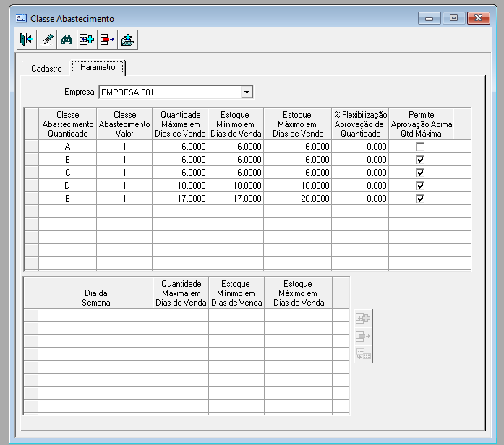This screenshot has width=504, height=445.
Task: Click disabled delete icon beside weekday grid
Action: (x=364, y=336)
